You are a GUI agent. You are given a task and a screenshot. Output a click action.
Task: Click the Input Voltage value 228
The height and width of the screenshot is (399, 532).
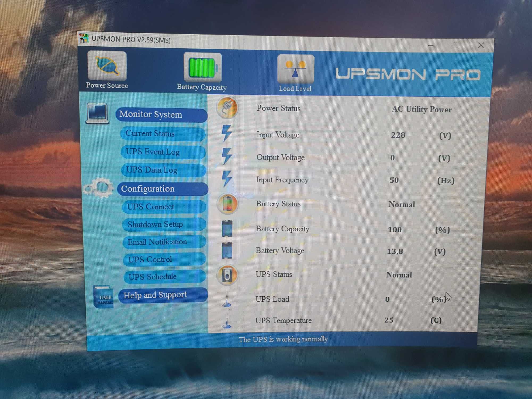pos(398,135)
